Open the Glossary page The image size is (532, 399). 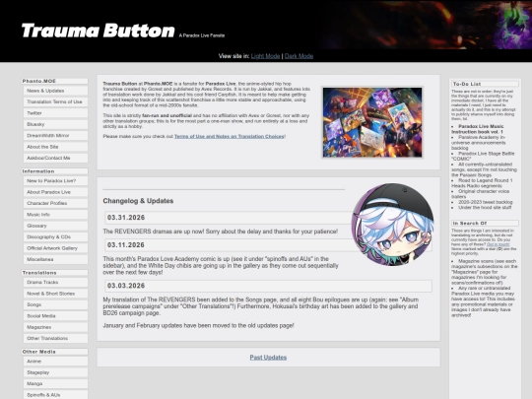point(55,226)
